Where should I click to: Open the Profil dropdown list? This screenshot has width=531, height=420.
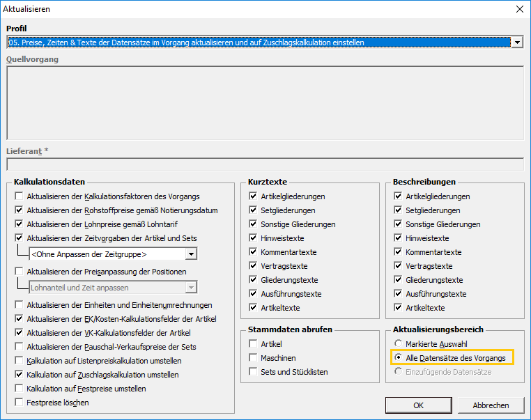(x=516, y=42)
